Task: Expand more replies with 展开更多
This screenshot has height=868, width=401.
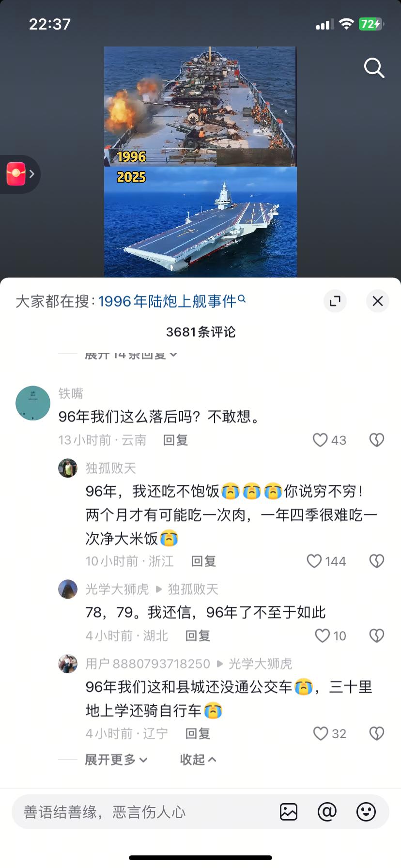Action: [116, 759]
